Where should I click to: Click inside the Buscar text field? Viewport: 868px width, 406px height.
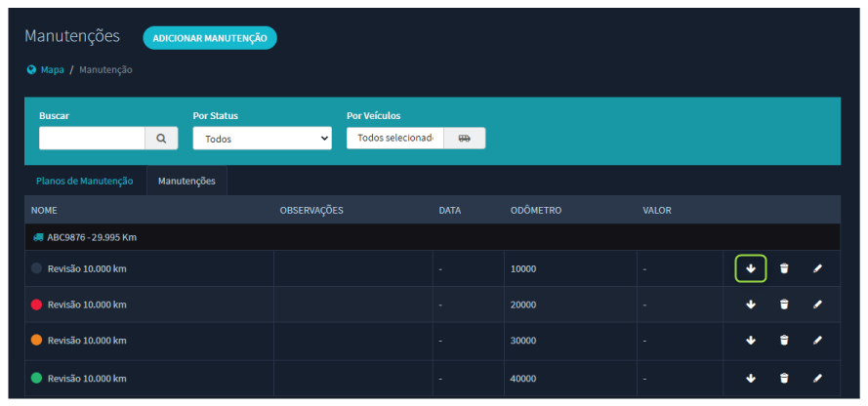coord(92,139)
